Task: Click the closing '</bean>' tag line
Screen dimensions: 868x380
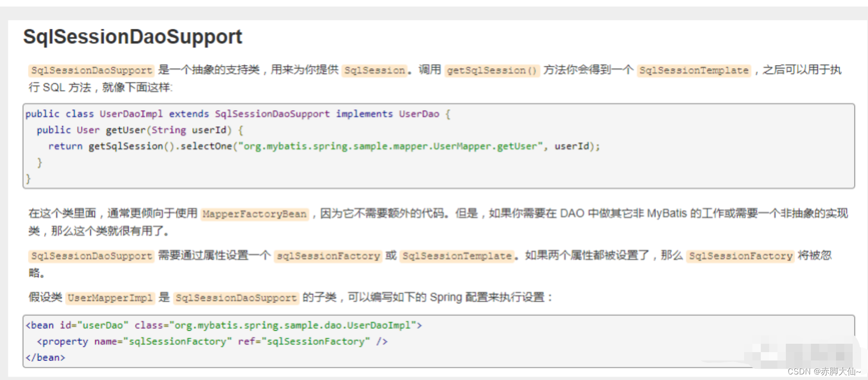Action: coord(45,358)
